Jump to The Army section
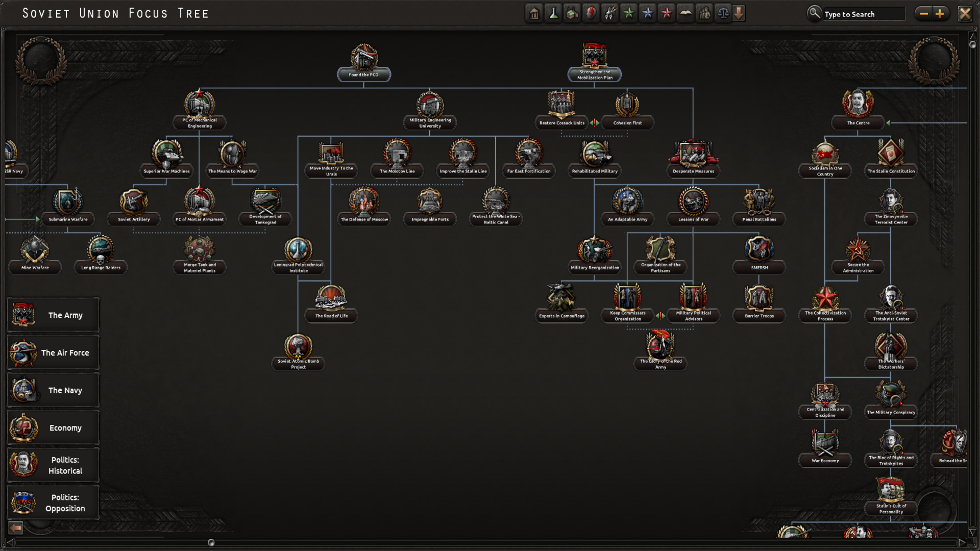980x551 pixels. pos(53,315)
